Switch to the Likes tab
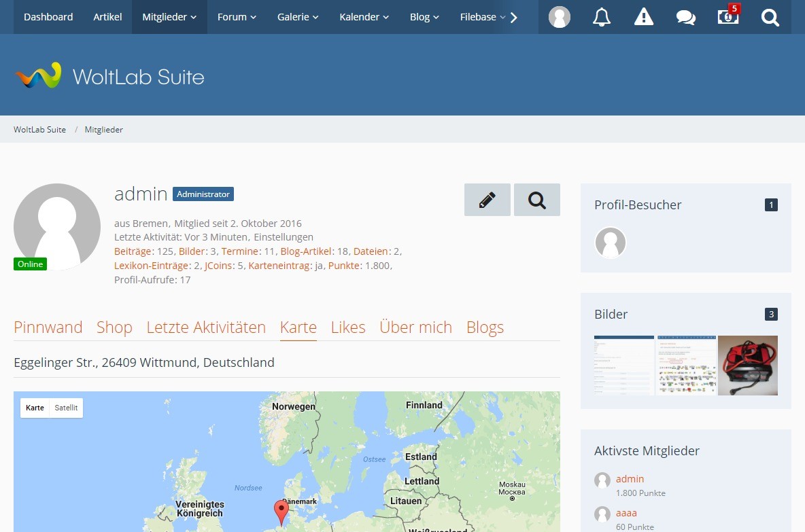 click(348, 327)
